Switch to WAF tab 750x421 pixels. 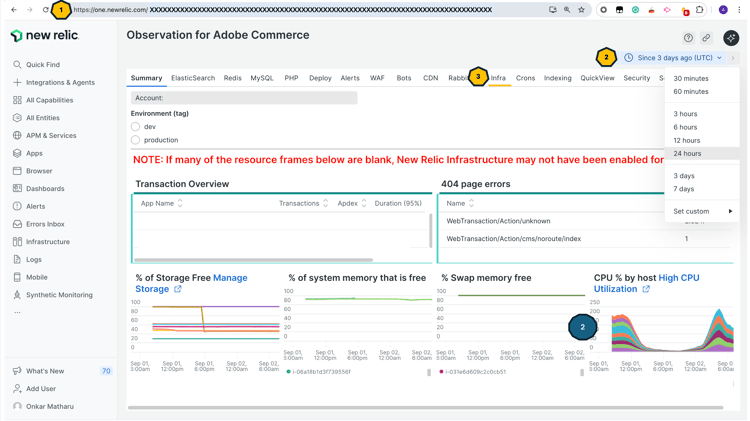tap(377, 78)
